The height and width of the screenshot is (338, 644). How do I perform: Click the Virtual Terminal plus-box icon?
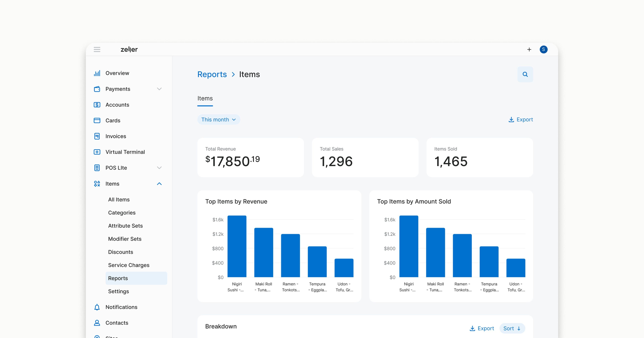[97, 152]
